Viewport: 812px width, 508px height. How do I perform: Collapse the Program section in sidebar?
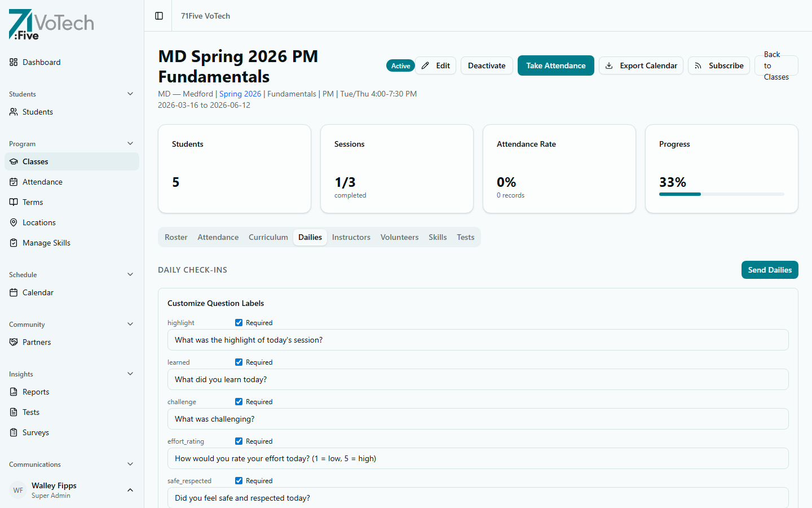(x=130, y=143)
